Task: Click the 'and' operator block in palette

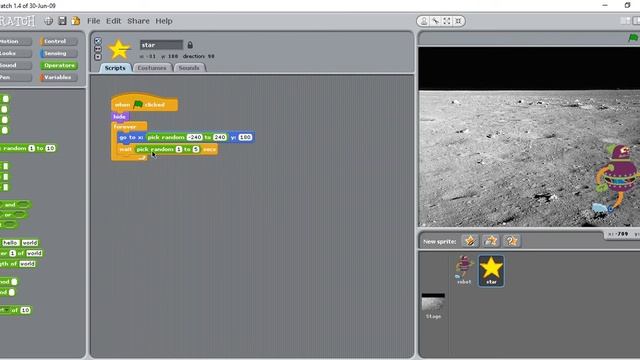Action: [10, 204]
